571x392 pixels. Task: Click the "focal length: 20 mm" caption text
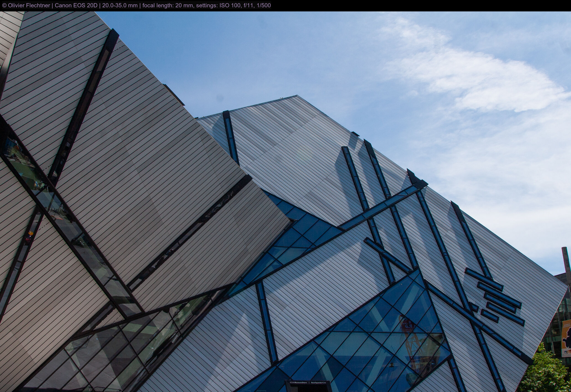(x=168, y=5)
